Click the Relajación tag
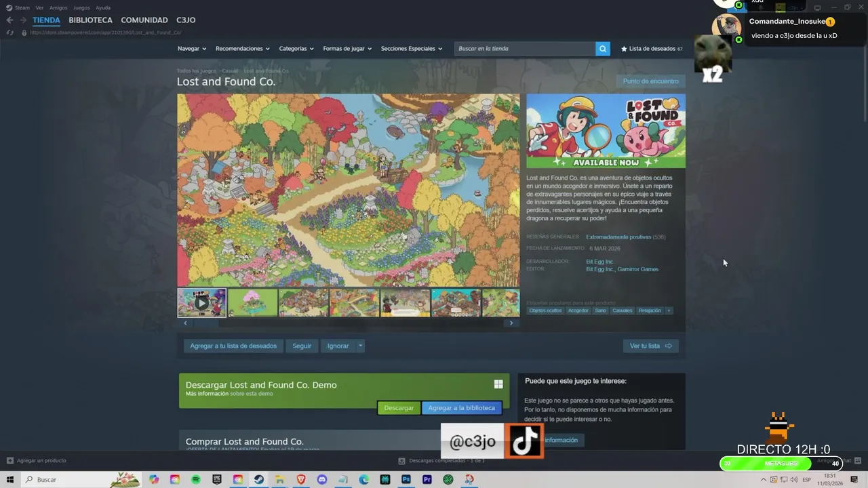 point(650,310)
